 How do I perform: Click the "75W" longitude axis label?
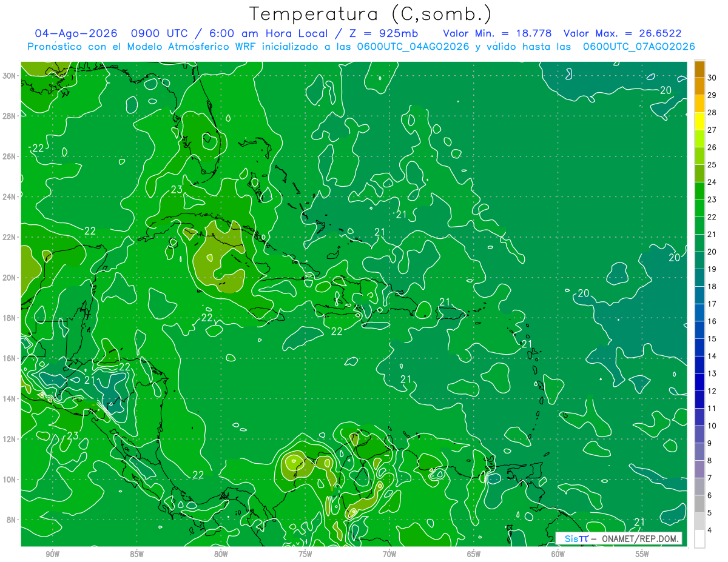pos(305,554)
